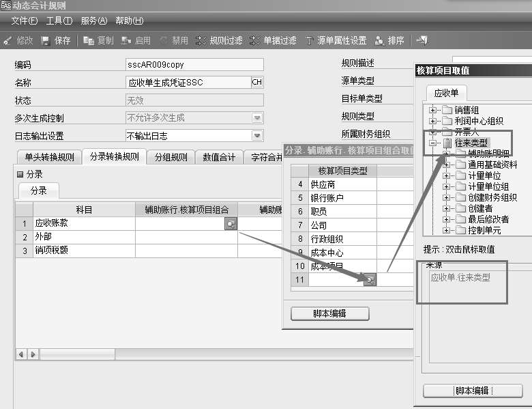Screen dimensions: 532x409
Task: Select 职员 in 核算项目类型 list
Action: coord(342,212)
